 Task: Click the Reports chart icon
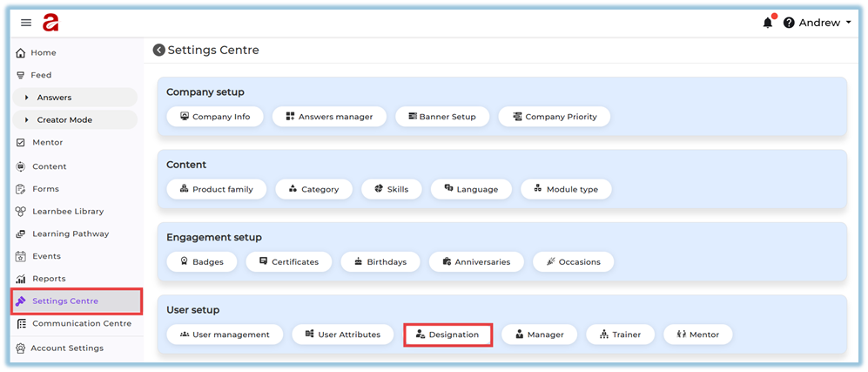coord(21,279)
